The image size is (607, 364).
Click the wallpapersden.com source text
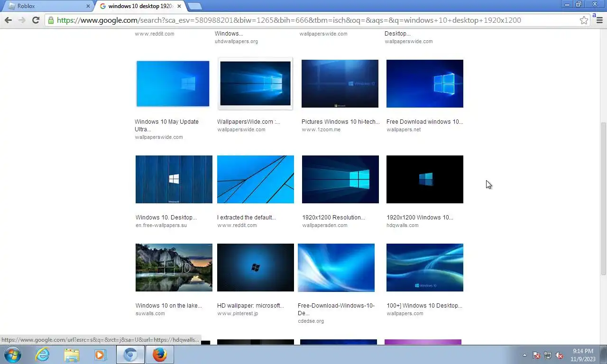[x=325, y=225]
